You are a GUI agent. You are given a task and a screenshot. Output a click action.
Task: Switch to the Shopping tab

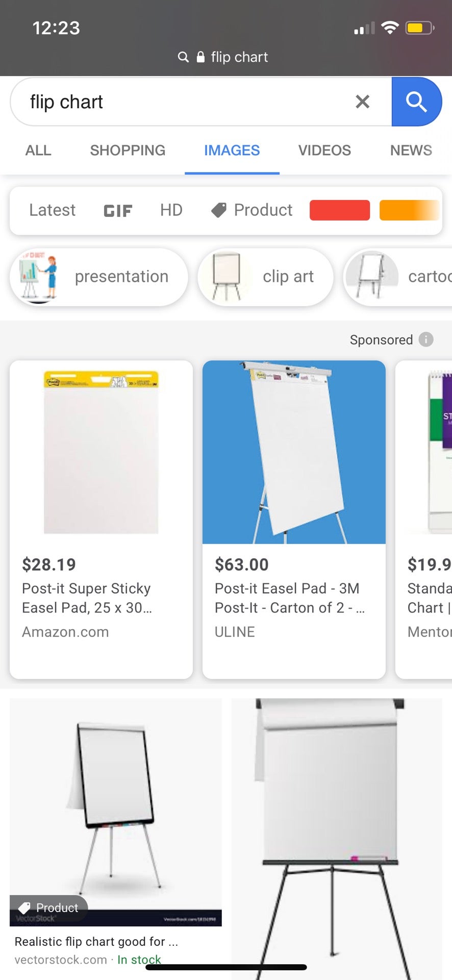[x=128, y=150]
